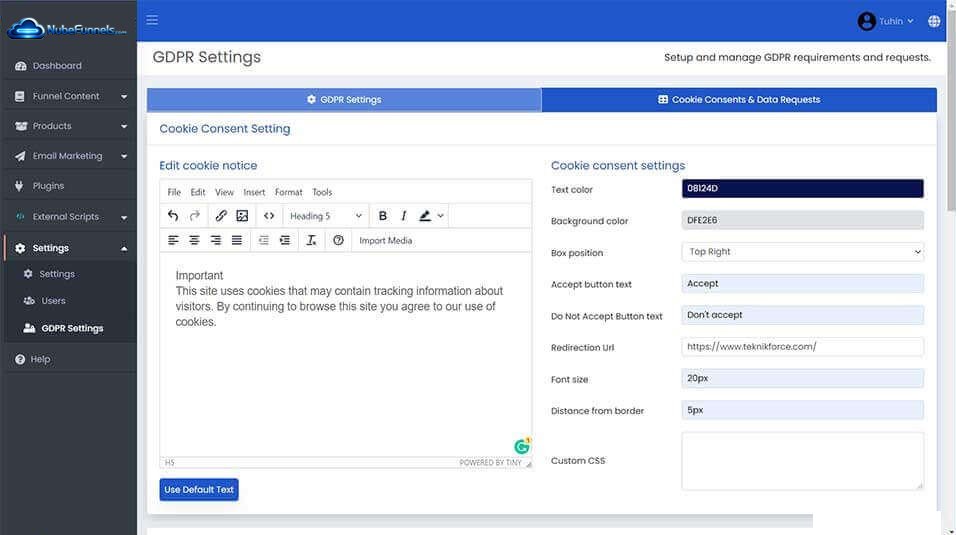Click the Text color swatch field

(x=802, y=189)
